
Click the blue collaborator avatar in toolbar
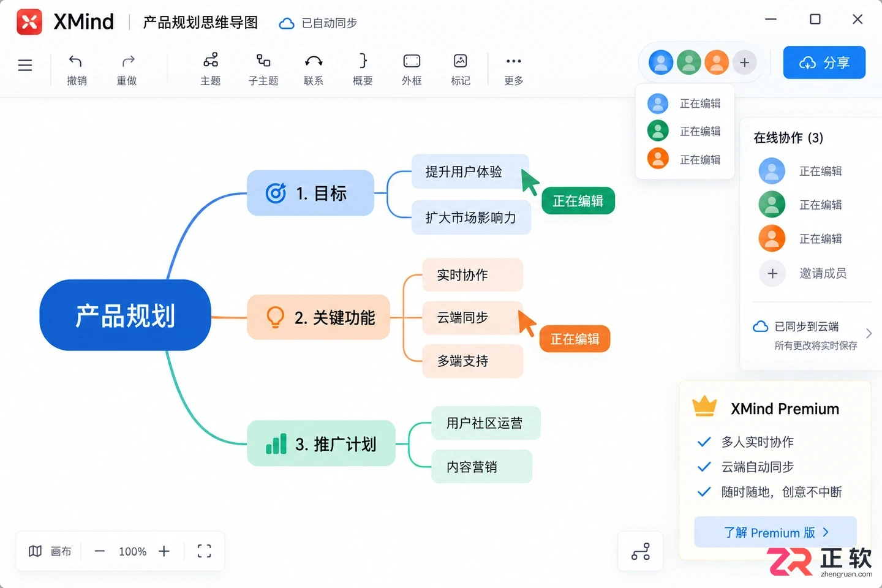pyautogui.click(x=661, y=62)
